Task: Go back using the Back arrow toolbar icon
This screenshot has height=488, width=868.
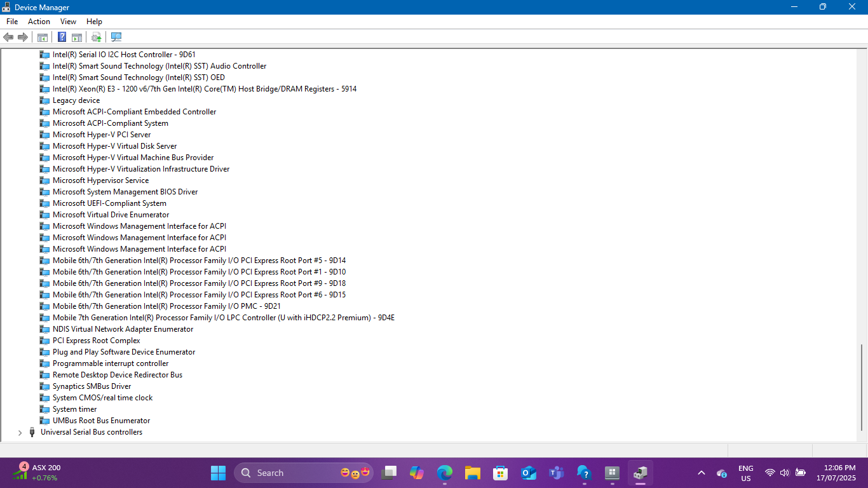Action: coord(8,37)
